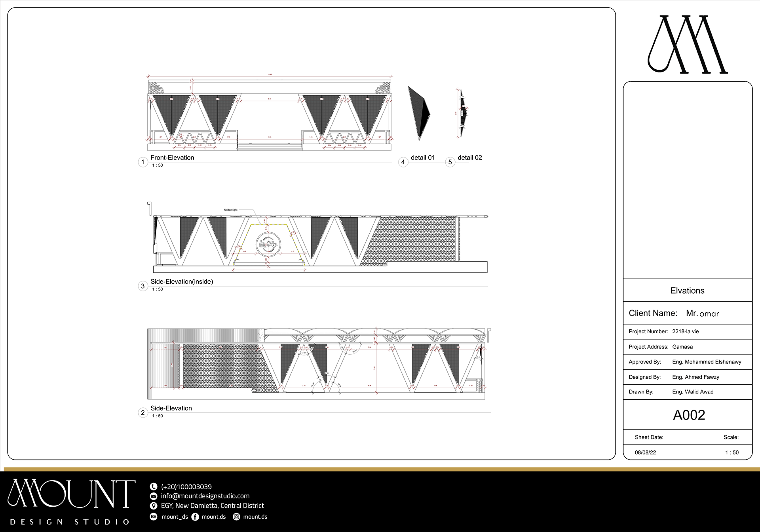The image size is (760, 532).
Task: Click the Mr. omar client value
Action: [x=703, y=313]
